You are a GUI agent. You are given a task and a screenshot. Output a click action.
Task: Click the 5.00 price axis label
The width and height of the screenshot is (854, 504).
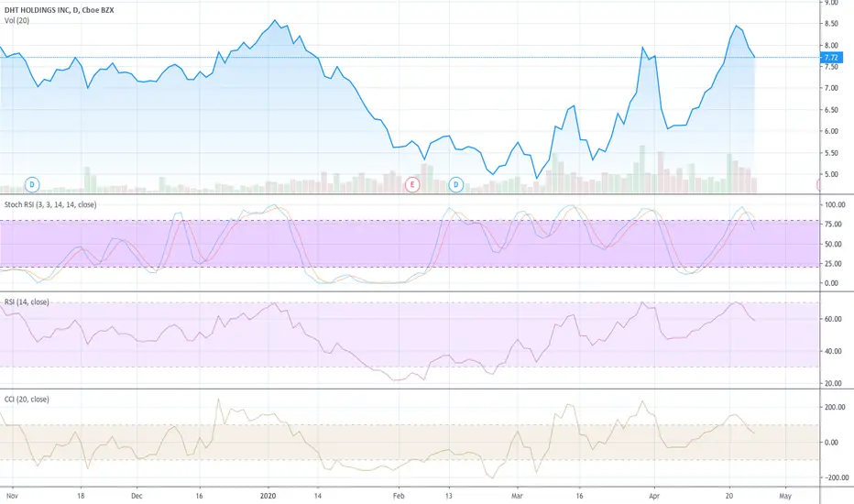831,175
